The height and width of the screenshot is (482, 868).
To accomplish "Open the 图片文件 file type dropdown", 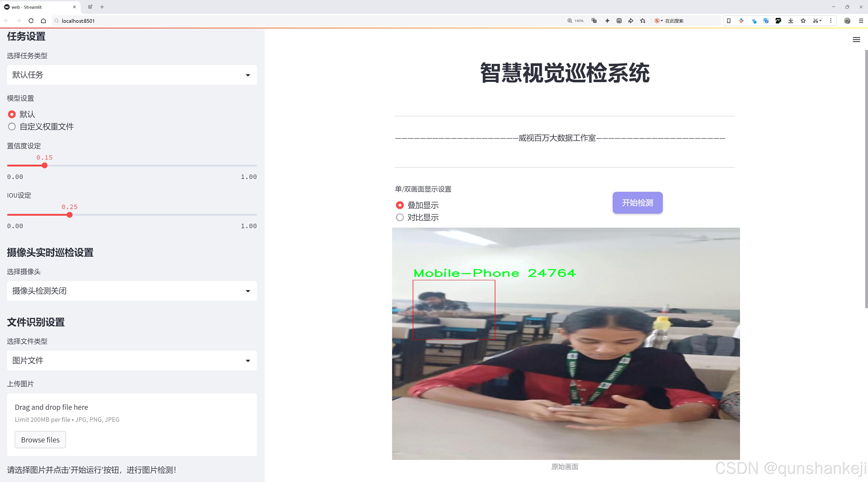I will (x=131, y=360).
